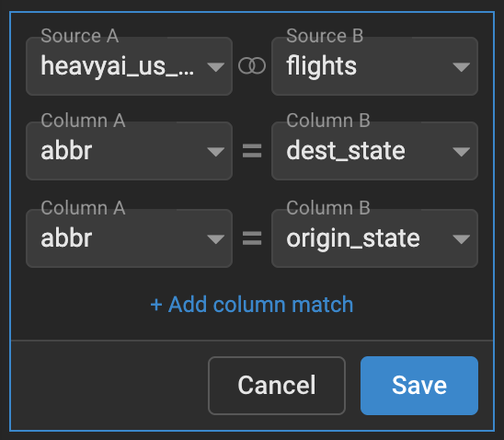Image resolution: width=504 pixels, height=440 pixels.
Task: Open the Column B origin_state dropdown
Action: 375,238
